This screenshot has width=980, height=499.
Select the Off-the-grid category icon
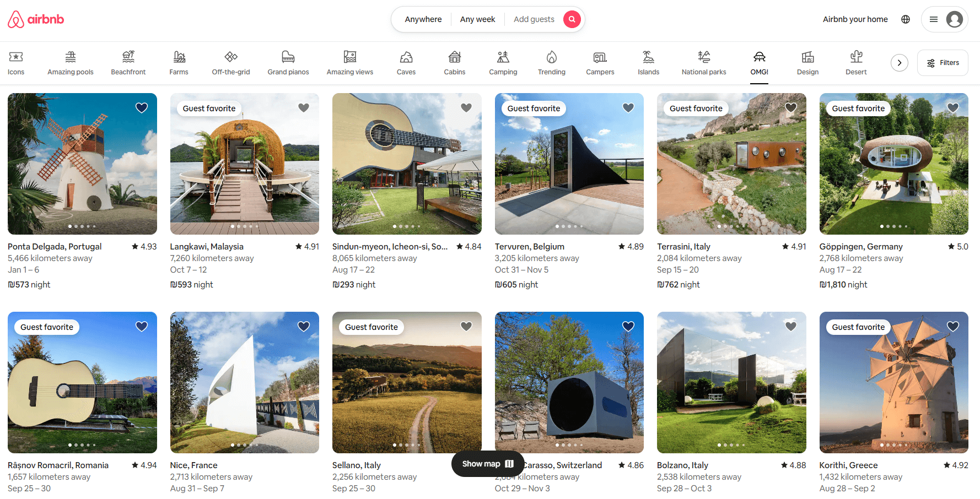pos(231,62)
